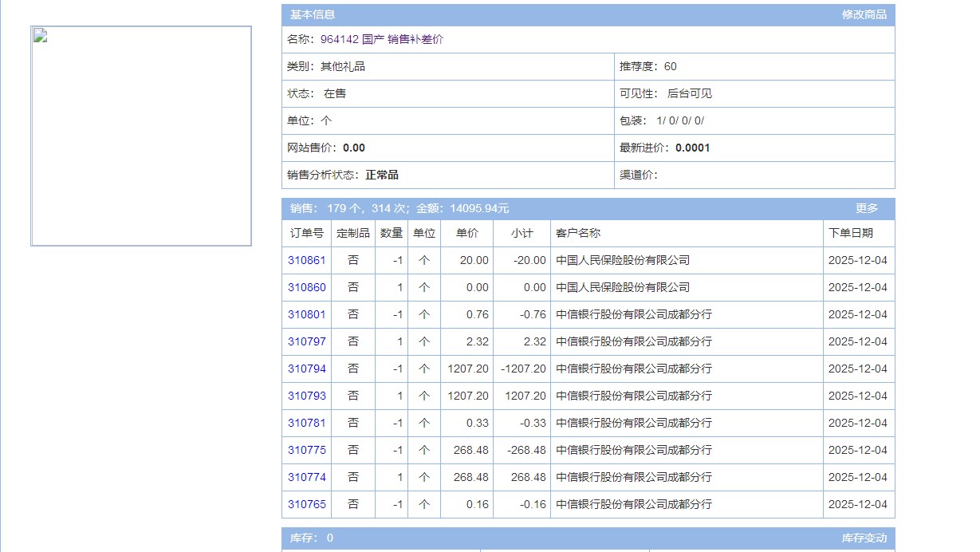Click the 订单号 column header
This screenshot has width=980, height=552.
[306, 233]
